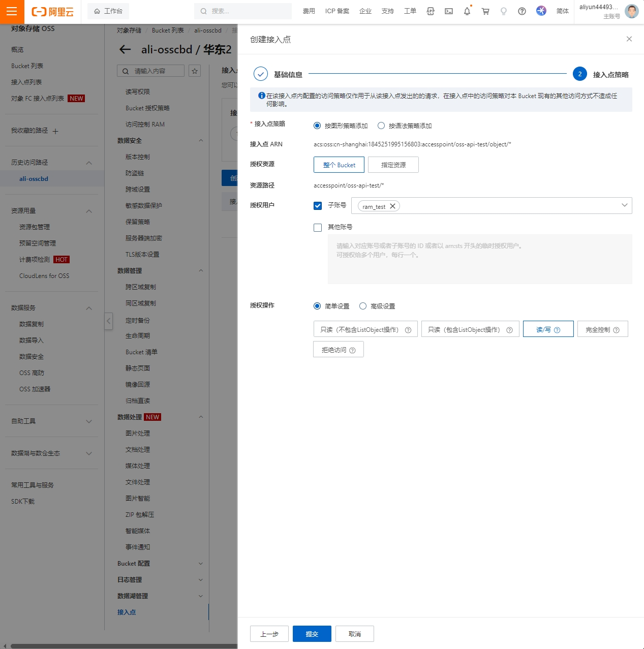Uncheck the 子账号 checkbox
This screenshot has height=649, width=644.
click(318, 206)
